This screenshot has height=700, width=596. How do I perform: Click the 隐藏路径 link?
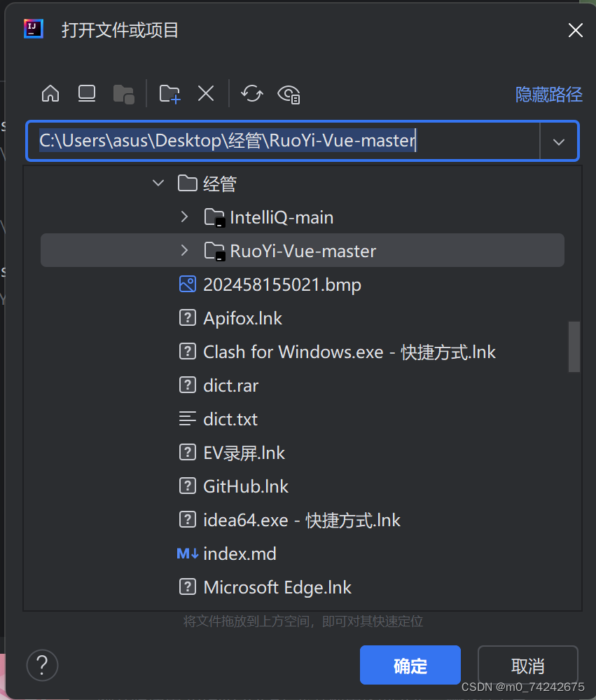tap(548, 95)
